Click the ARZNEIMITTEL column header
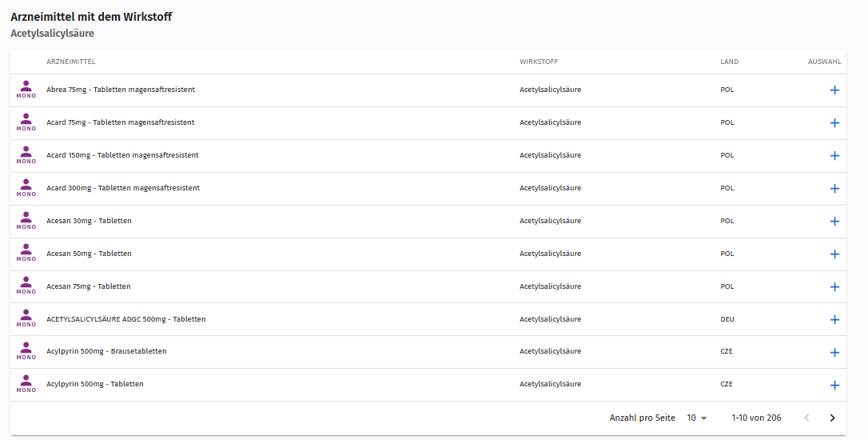The image size is (868, 440). [71, 62]
